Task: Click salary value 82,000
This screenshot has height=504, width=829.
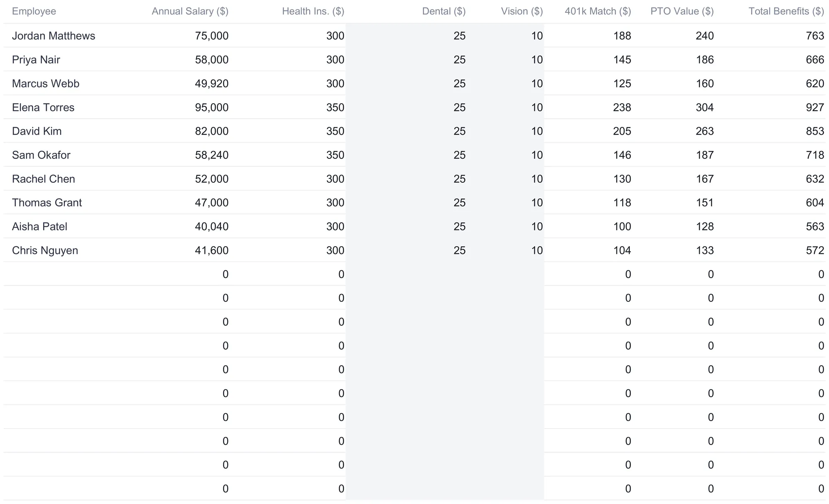Action: [212, 131]
